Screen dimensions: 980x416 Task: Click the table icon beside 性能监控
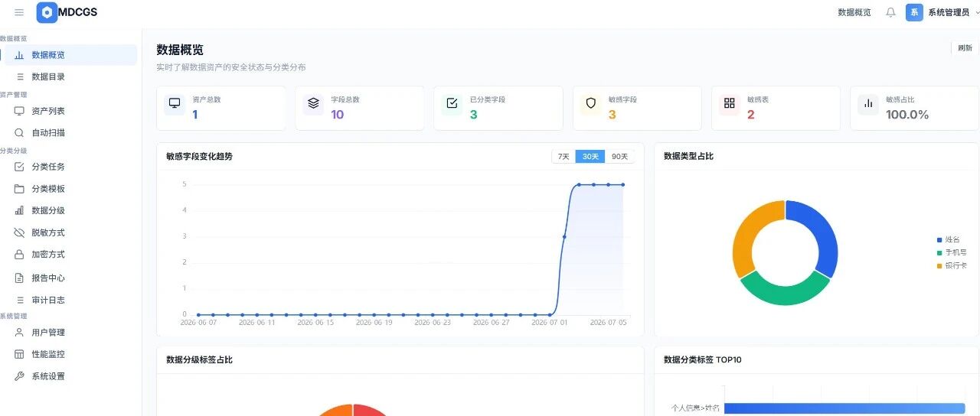(19, 354)
